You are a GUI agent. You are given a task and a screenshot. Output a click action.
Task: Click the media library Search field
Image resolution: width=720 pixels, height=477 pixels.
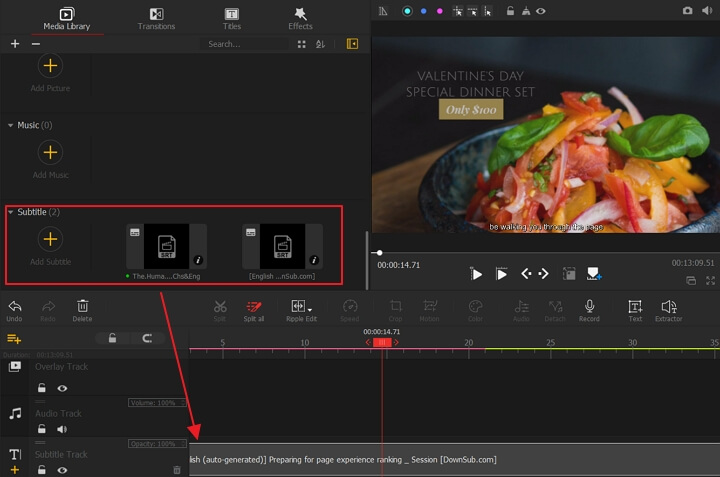245,44
